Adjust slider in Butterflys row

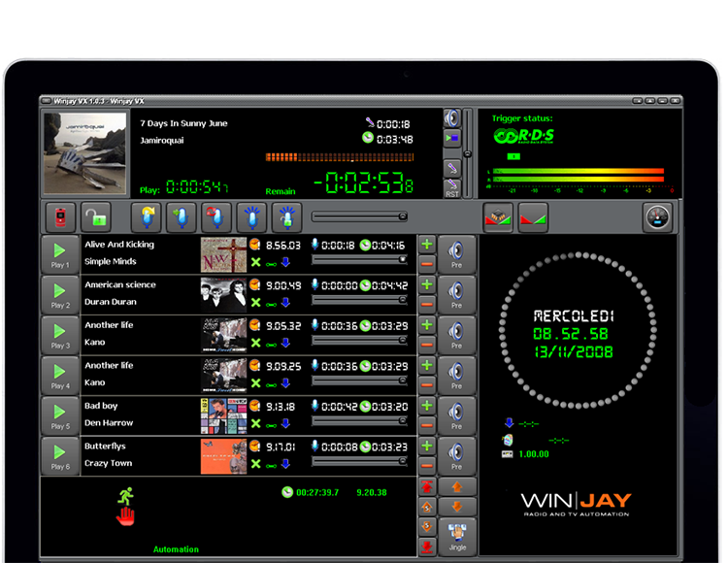click(360, 462)
